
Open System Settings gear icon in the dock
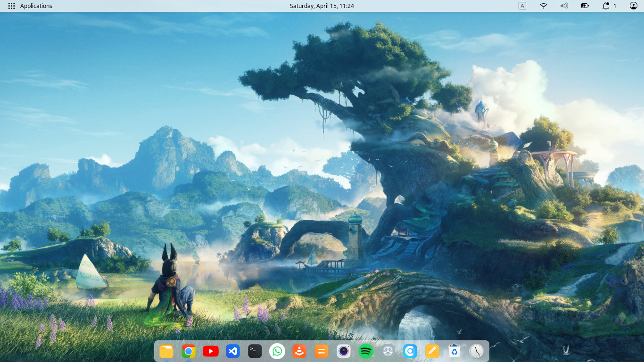click(x=387, y=351)
